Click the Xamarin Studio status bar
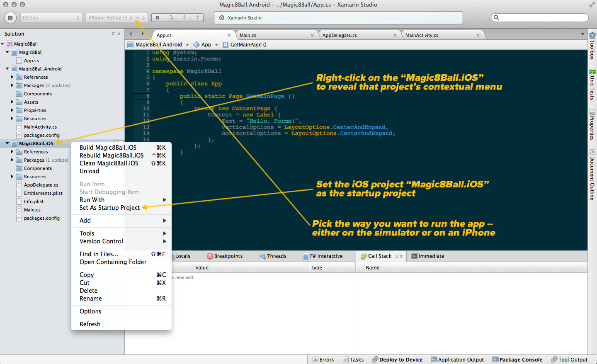Image resolution: width=597 pixels, height=364 pixels. point(338,18)
